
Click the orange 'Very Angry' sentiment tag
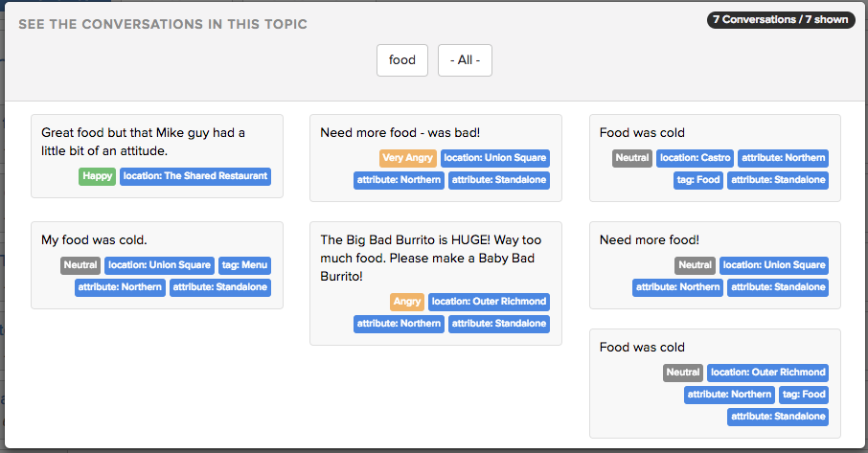tap(408, 158)
